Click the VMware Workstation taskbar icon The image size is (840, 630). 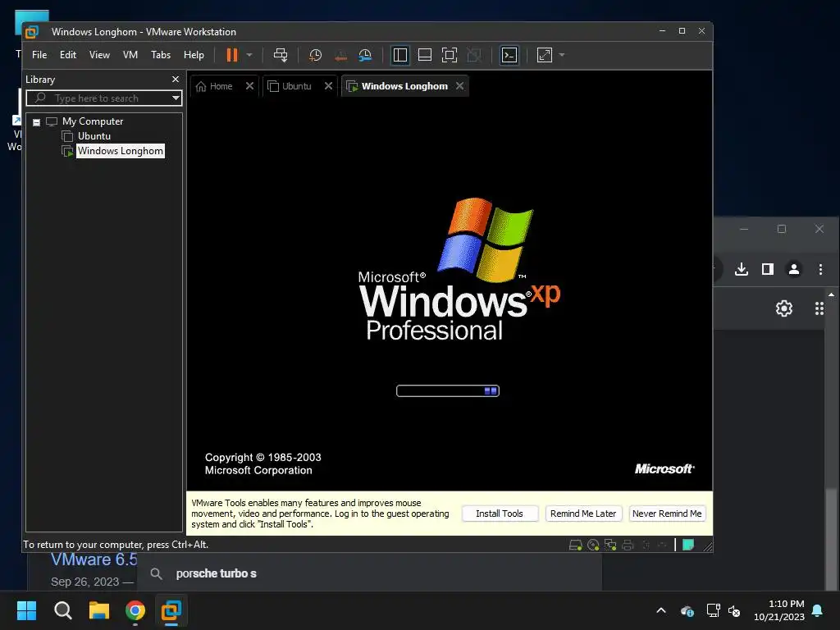pos(171,610)
